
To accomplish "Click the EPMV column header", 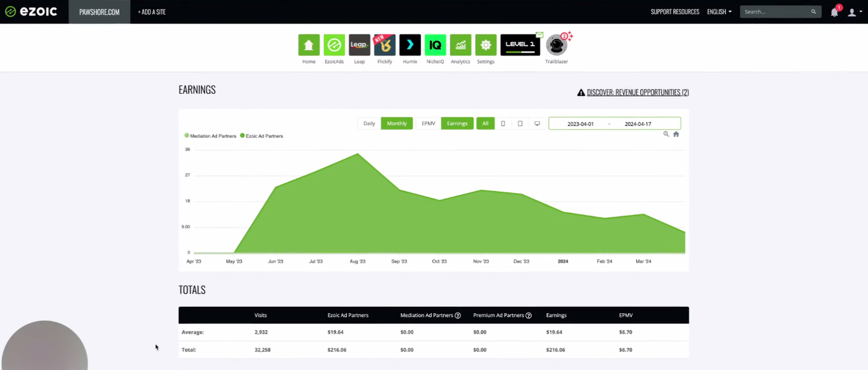I will (x=626, y=315).
